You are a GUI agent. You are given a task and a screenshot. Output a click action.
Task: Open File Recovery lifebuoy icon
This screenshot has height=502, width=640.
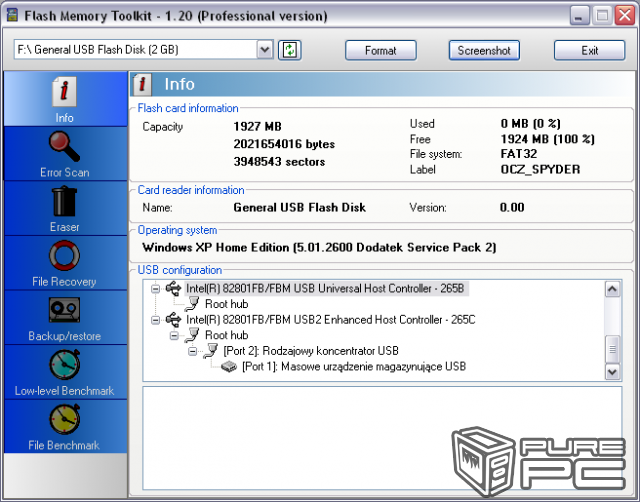pos(64,255)
